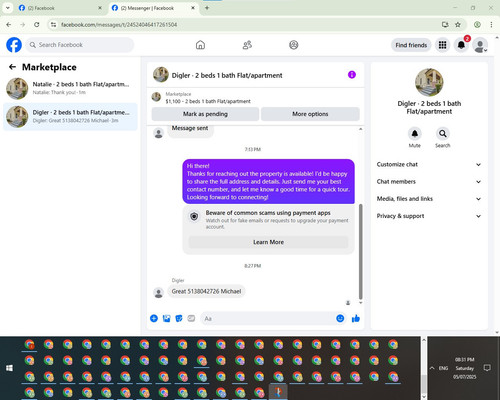
Task: Open the Chrome profile icon
Action: (x=477, y=24)
